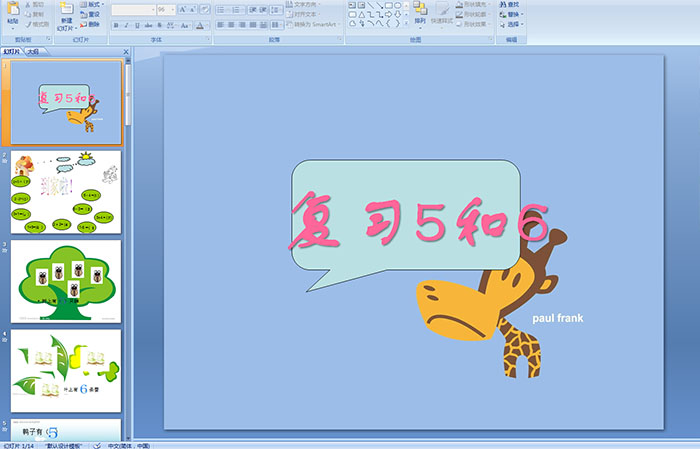Image resolution: width=700 pixels, height=449 pixels.
Task: Select the Triangle shape
Action: (361, 15)
